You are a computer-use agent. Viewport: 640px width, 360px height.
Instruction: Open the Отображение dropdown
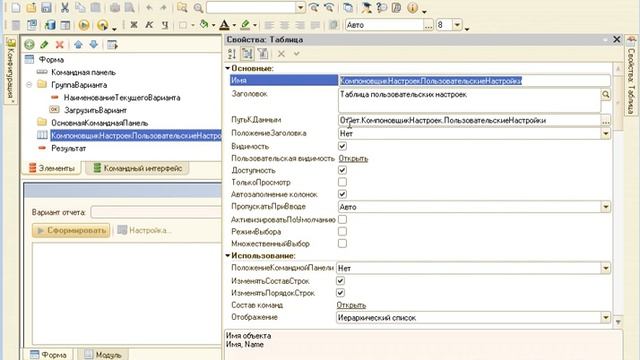[606, 318]
